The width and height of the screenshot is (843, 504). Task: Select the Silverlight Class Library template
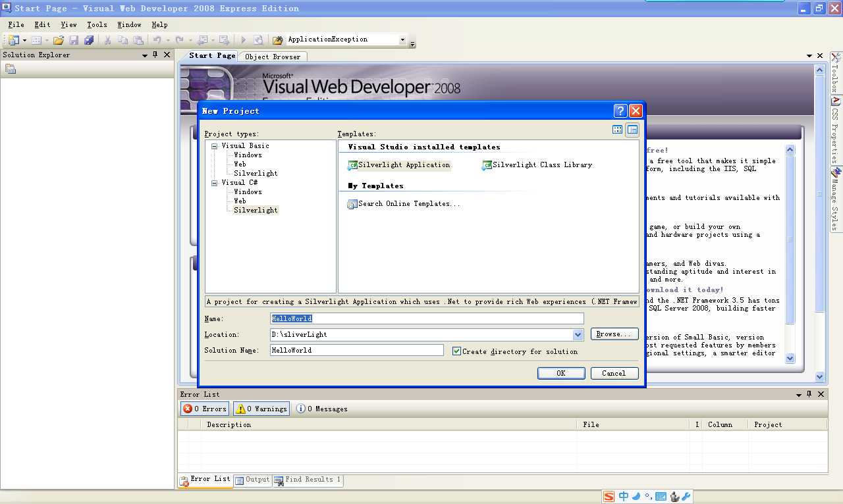(x=537, y=165)
